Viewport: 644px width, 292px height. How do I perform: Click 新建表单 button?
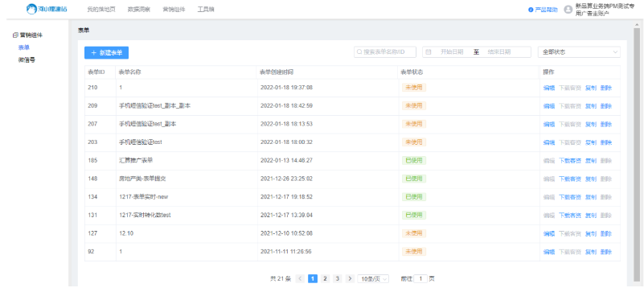(x=106, y=52)
